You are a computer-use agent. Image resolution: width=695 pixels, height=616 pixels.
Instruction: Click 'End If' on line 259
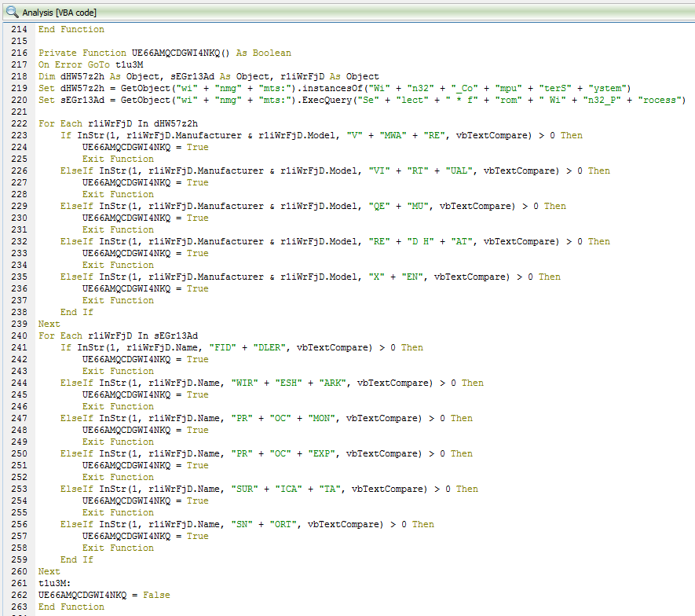pyautogui.click(x=77, y=559)
